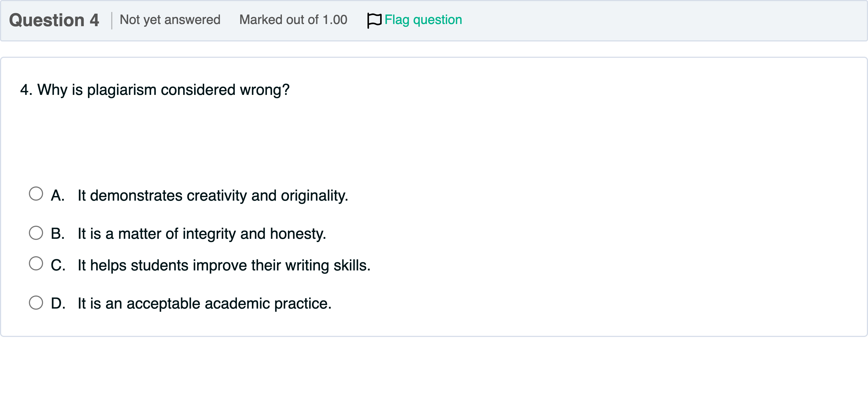Click the 'Question 4' heading
The image size is (868, 410).
[x=54, y=20]
